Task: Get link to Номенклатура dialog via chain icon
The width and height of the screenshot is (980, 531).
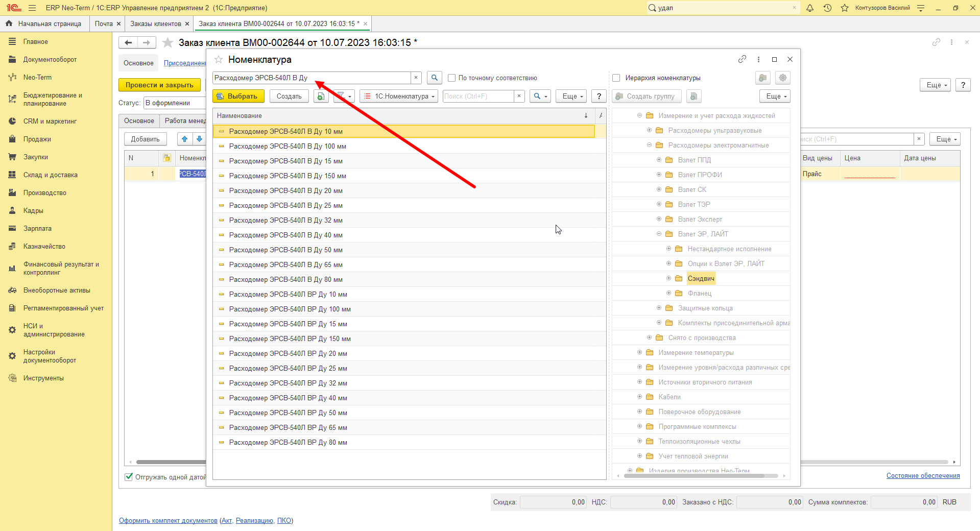Action: tap(742, 59)
